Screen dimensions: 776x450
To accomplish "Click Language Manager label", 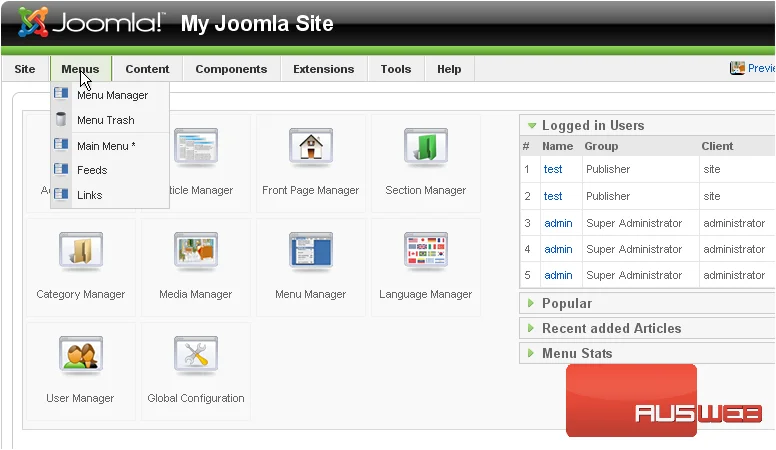I will 426,294.
